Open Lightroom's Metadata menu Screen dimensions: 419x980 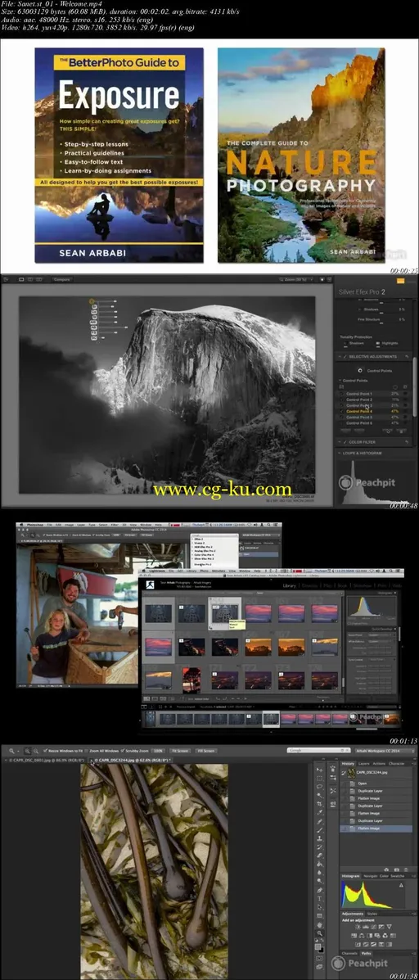click(219, 570)
